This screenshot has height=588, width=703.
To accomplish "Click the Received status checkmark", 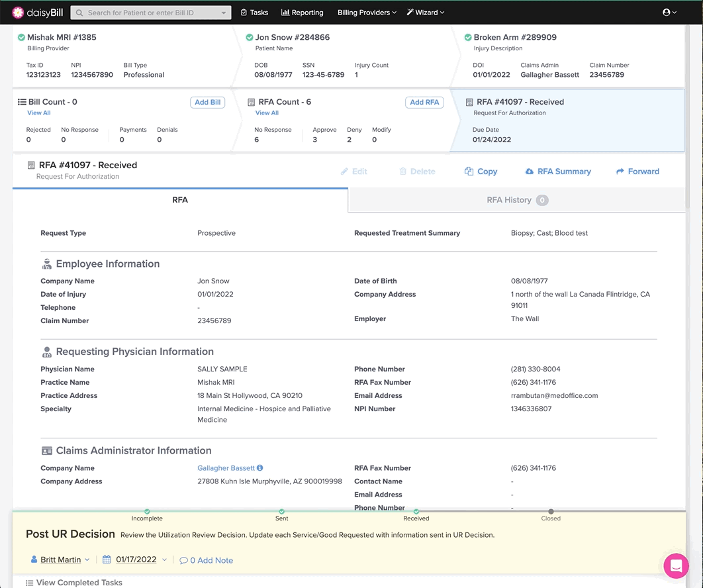I will [x=416, y=511].
